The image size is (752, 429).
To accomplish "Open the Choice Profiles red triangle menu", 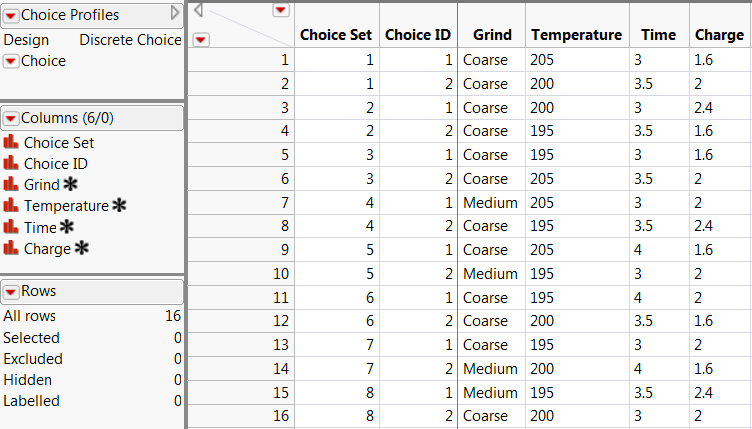I will pos(11,14).
